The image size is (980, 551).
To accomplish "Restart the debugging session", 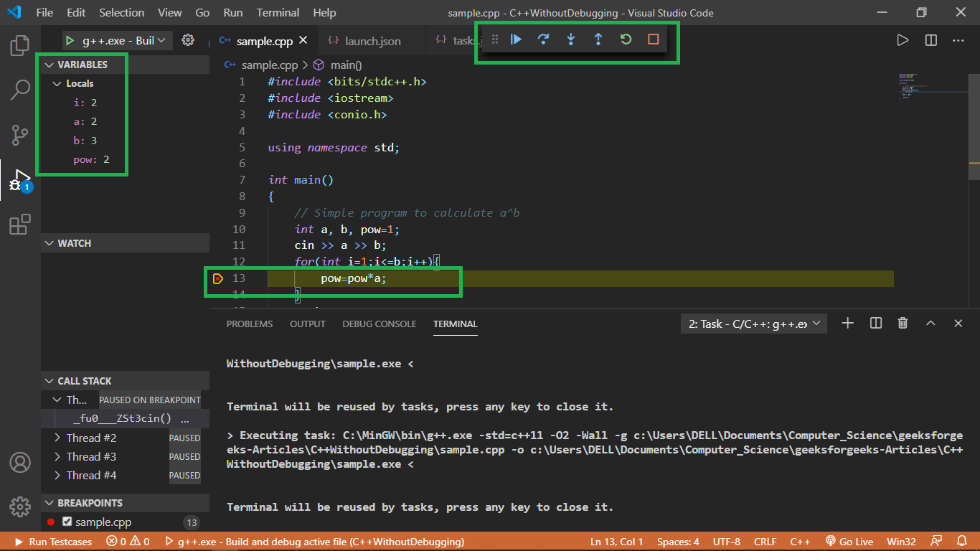I will (x=626, y=39).
